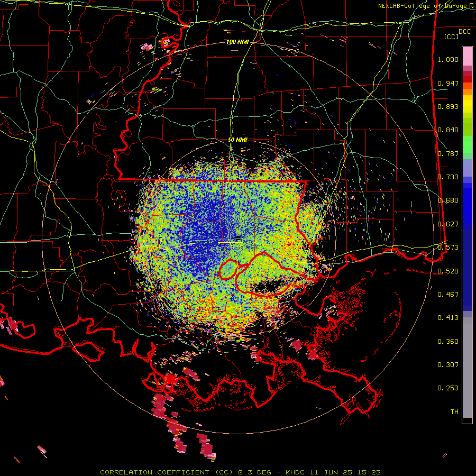Click the [CC] unit label above color bar
476x476 pixels.
click(452, 36)
